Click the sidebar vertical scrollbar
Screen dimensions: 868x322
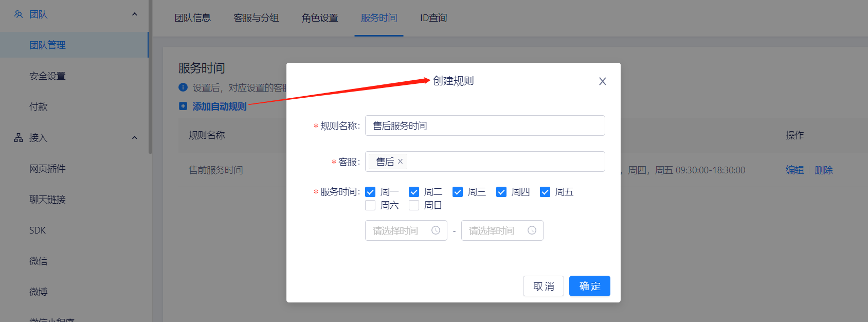pos(150,77)
